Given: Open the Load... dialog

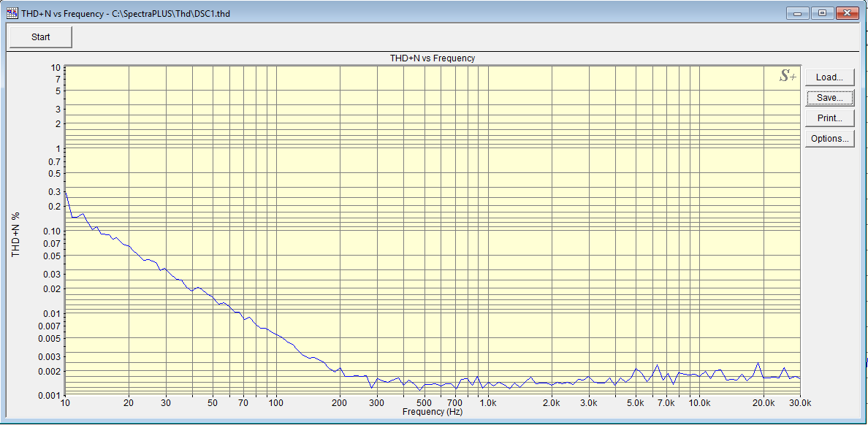Looking at the screenshot, I should (x=829, y=77).
